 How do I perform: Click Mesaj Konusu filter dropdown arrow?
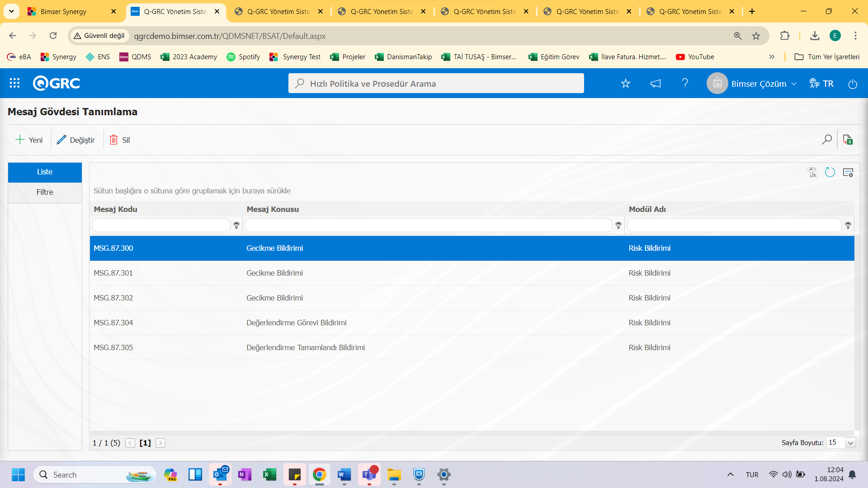pos(618,225)
